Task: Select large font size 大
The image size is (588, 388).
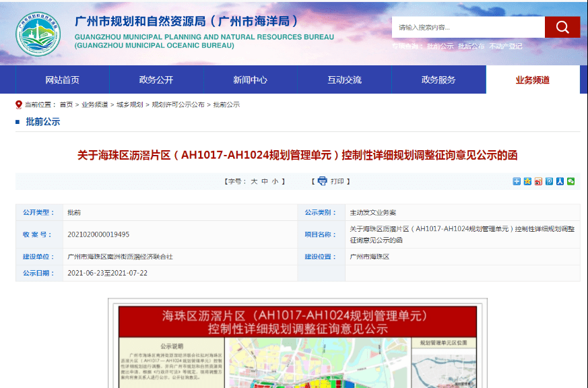Action: coord(254,181)
